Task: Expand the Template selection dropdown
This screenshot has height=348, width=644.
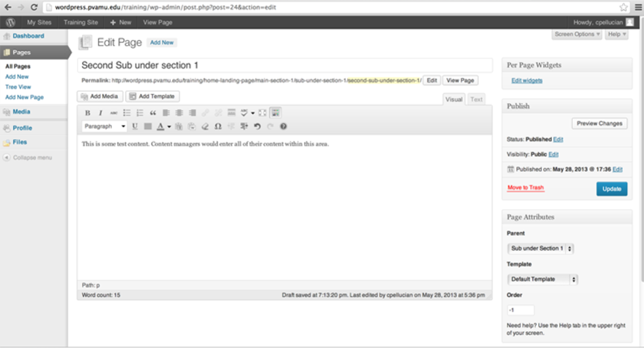Action: pos(544,279)
